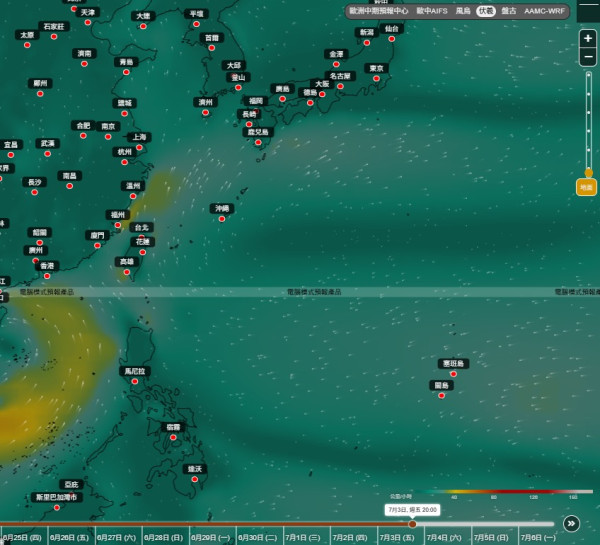
Task: Jump to 6月28日 (日) on the timeline
Action: point(165,537)
